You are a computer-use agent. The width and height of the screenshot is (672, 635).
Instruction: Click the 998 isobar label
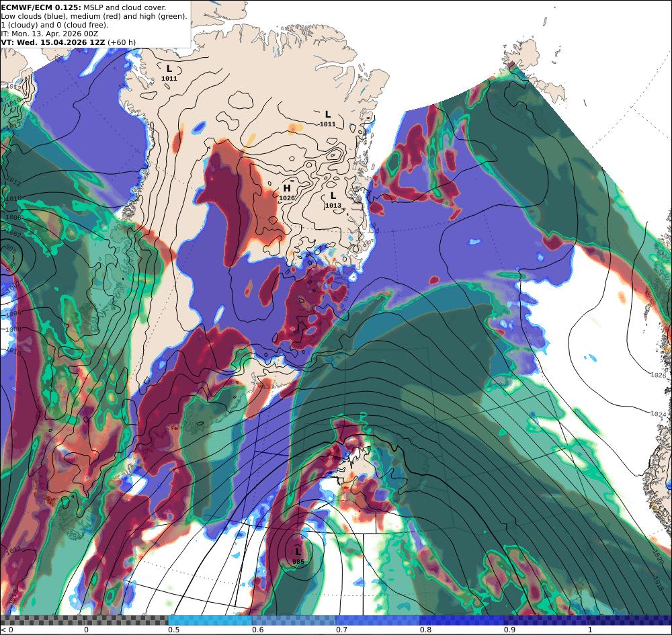[9, 248]
